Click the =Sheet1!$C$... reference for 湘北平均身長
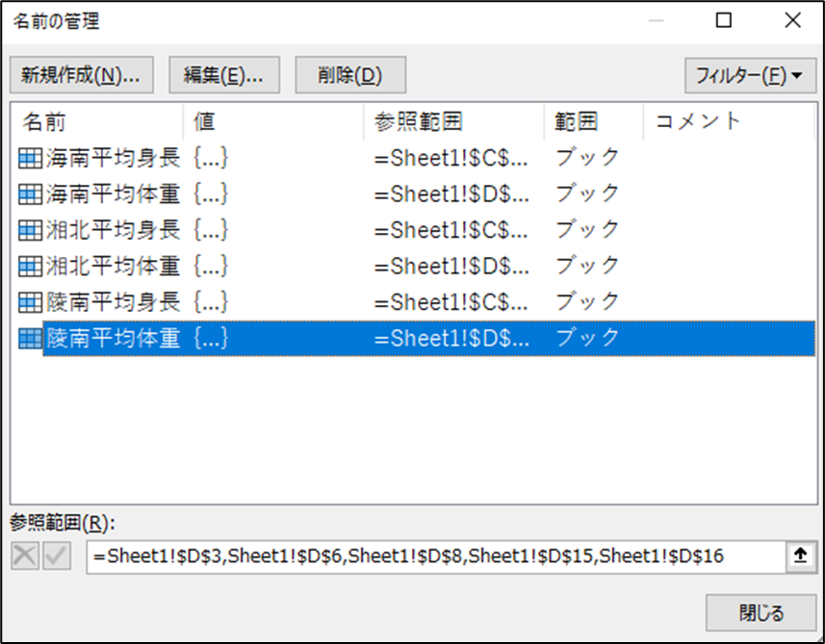Image resolution: width=825 pixels, height=644 pixels. pyautogui.click(x=451, y=230)
